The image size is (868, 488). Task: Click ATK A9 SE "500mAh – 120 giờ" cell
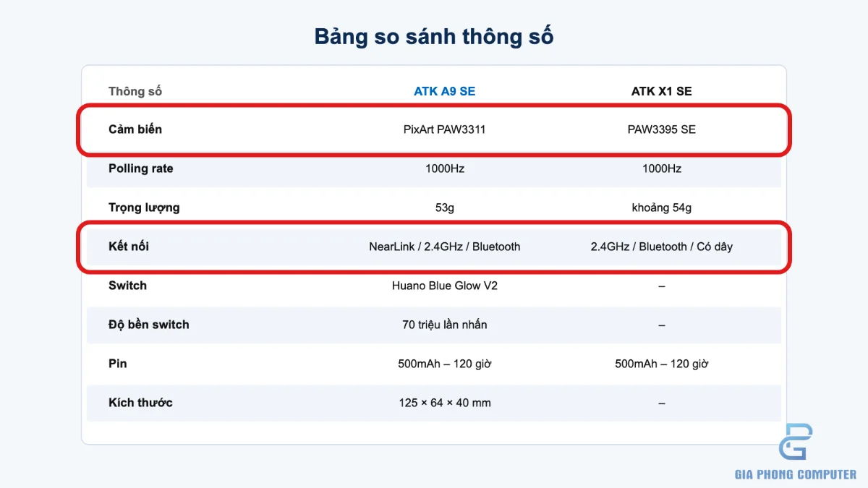click(x=445, y=364)
